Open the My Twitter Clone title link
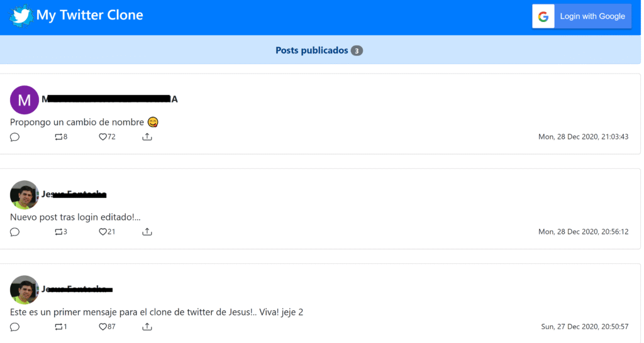This screenshot has width=644, height=343. point(89,15)
